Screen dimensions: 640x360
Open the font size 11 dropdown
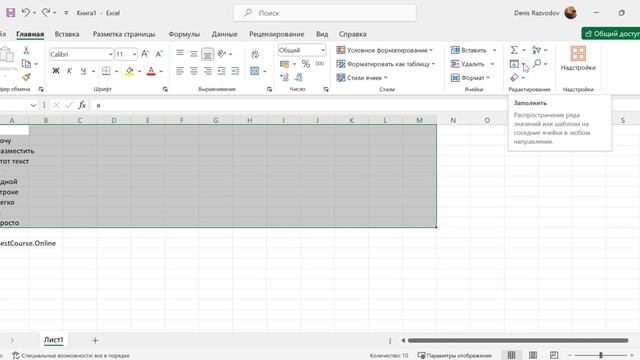click(134, 54)
